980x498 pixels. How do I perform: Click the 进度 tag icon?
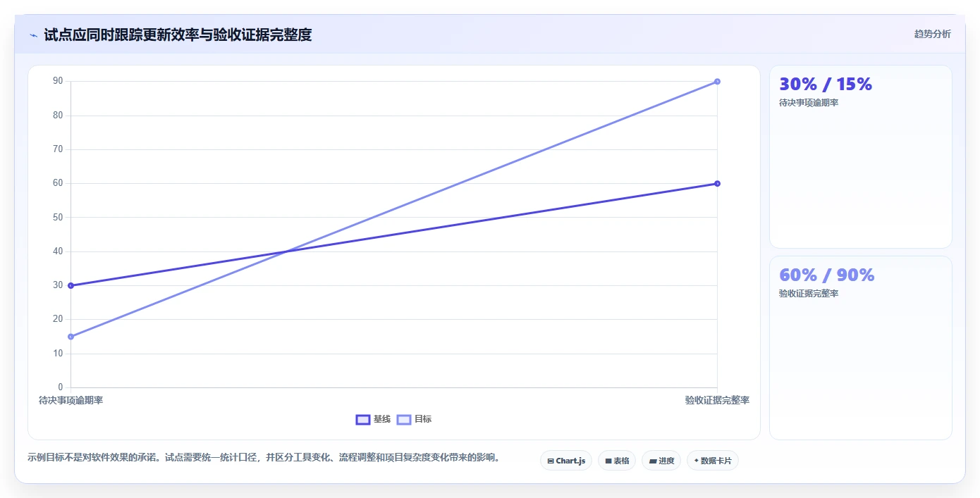coord(653,461)
